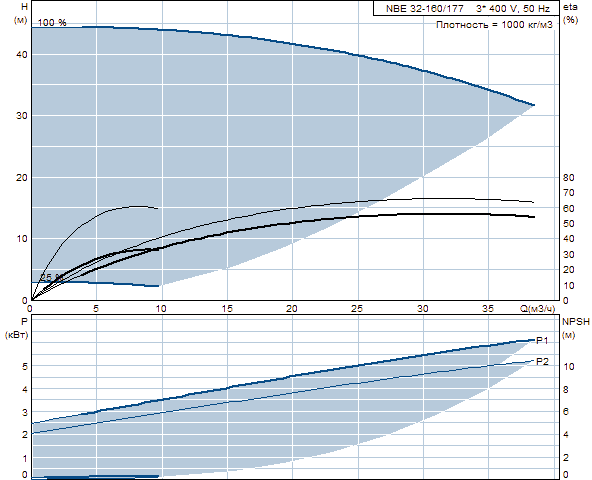The height and width of the screenshot is (480, 592).
Task: Click the P (кВт) power axis label
Action: coord(17,328)
